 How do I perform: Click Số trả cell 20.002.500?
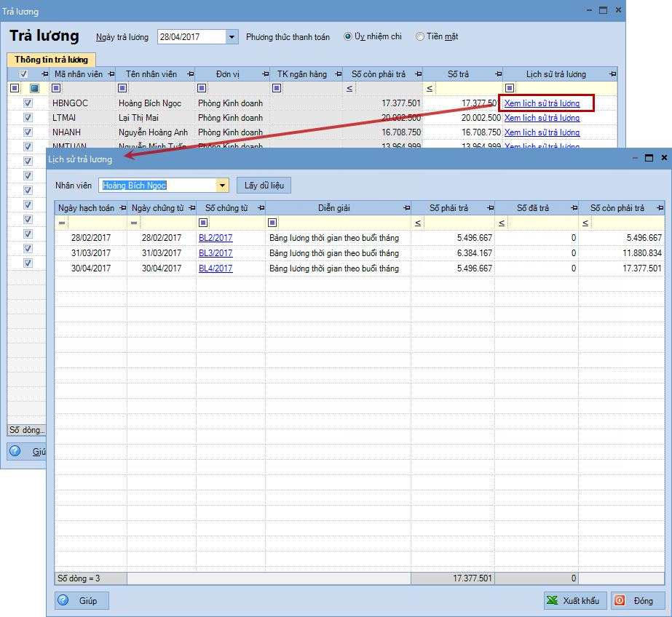tap(462, 118)
